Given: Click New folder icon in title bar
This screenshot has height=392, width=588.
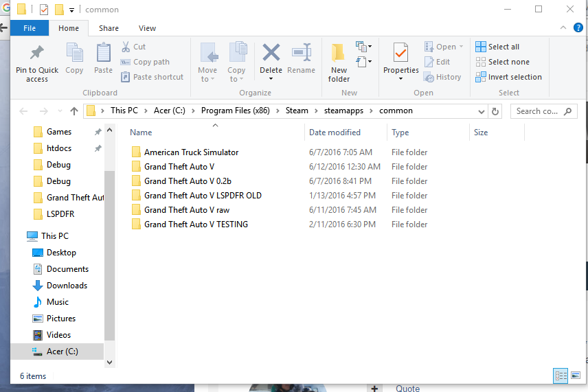Looking at the screenshot, I should coord(59,9).
